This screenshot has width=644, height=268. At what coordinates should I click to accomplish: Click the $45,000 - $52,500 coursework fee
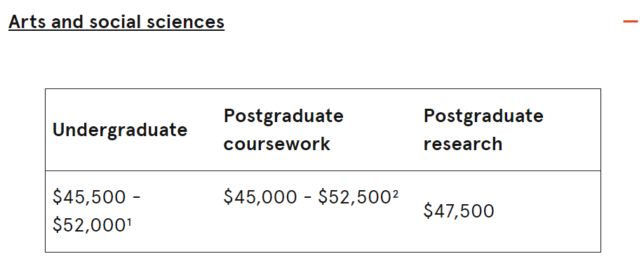click(311, 197)
